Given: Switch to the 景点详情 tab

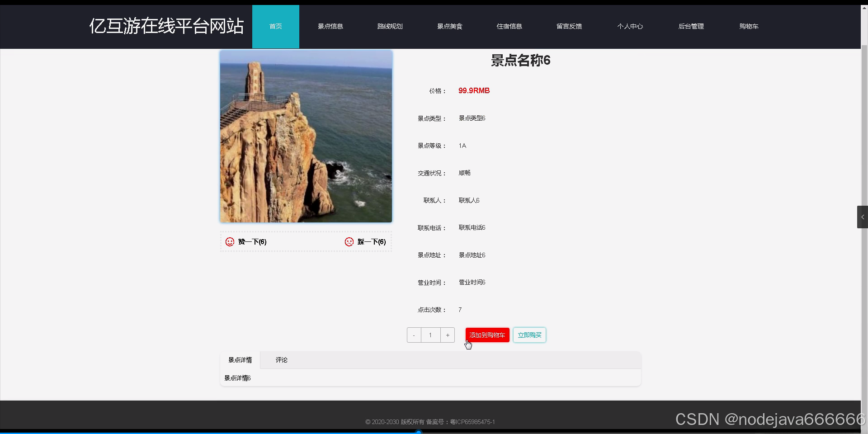Looking at the screenshot, I should (240, 360).
